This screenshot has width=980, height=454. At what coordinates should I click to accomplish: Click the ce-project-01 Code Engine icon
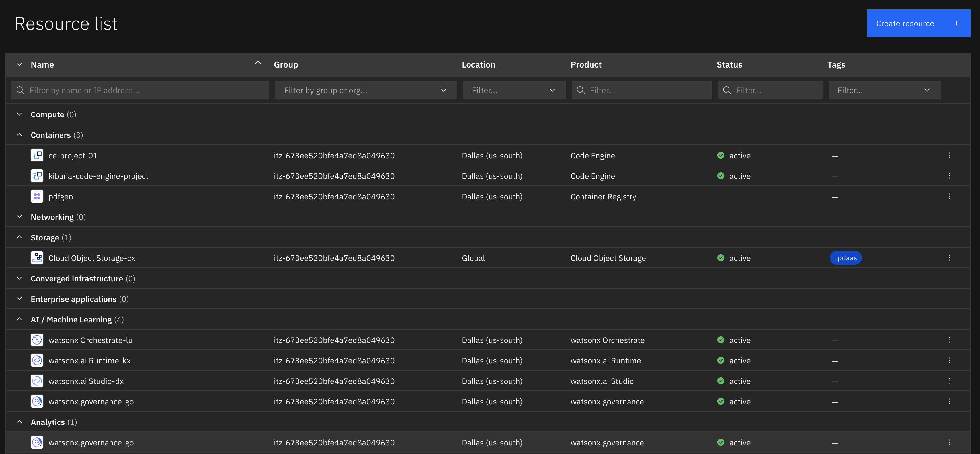(37, 155)
